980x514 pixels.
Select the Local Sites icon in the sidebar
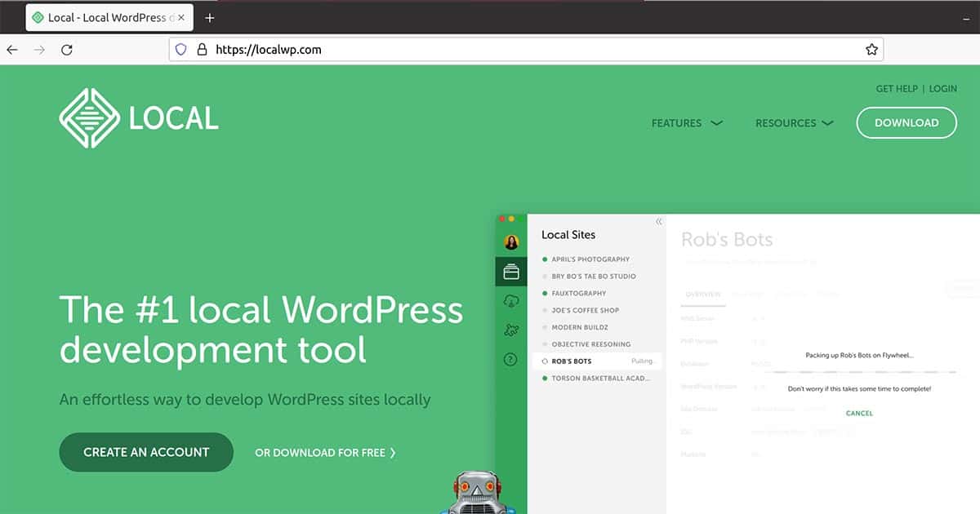[x=511, y=271]
